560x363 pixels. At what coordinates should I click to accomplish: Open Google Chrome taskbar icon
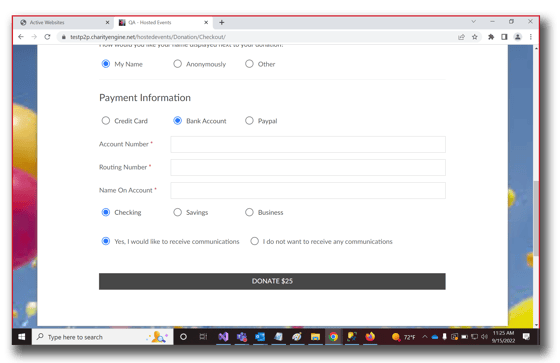333,337
